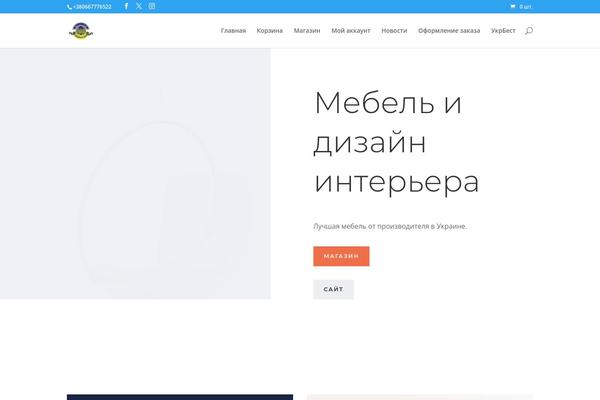The width and height of the screenshot is (600, 400).
Task: Open the Facebook social icon
Action: coord(126,6)
